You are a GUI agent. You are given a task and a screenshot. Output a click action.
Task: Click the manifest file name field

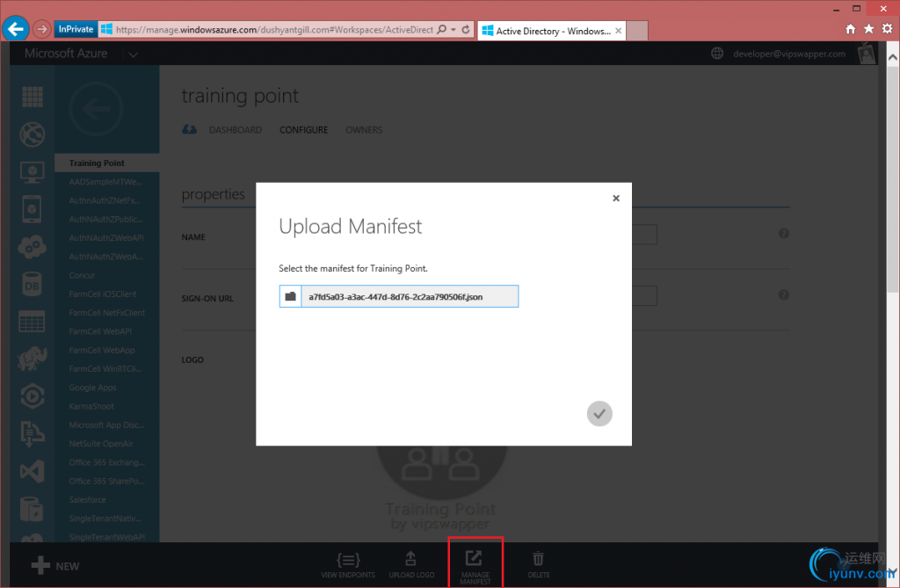pyautogui.click(x=410, y=296)
